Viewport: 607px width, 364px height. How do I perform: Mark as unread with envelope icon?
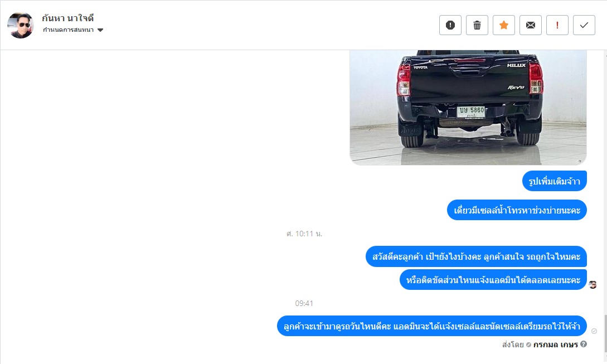point(530,25)
